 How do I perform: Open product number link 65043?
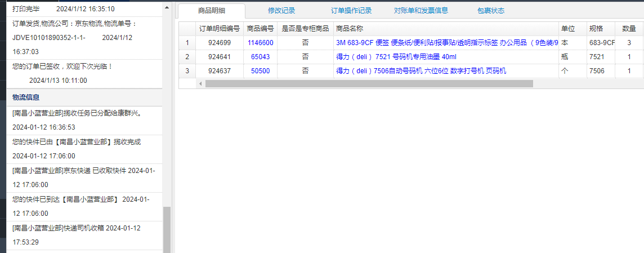(x=261, y=57)
